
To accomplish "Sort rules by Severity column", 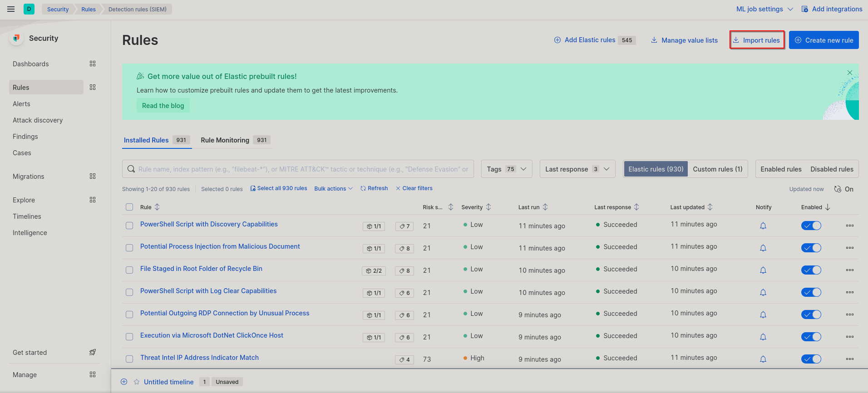I will click(476, 207).
